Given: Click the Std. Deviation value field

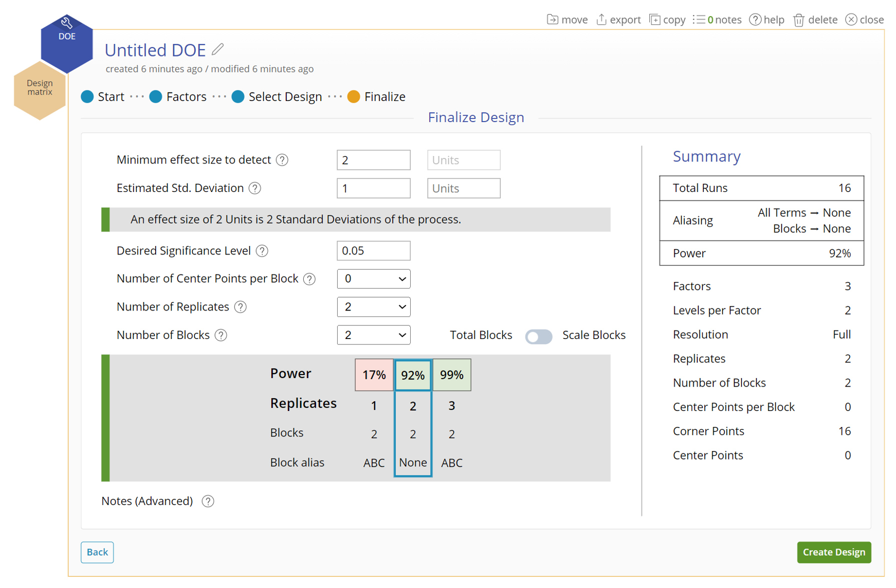Looking at the screenshot, I should (374, 188).
